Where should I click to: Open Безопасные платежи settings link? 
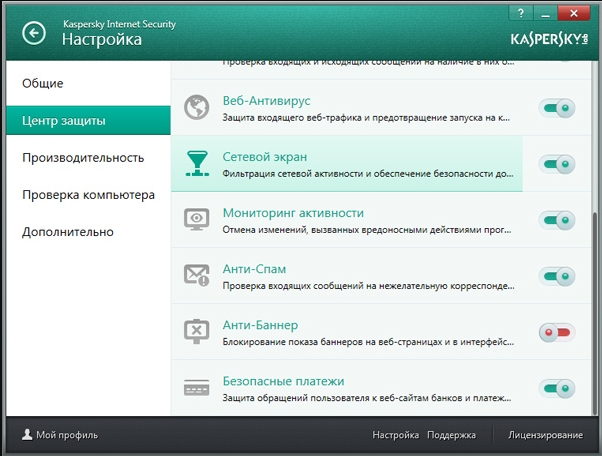click(x=283, y=381)
